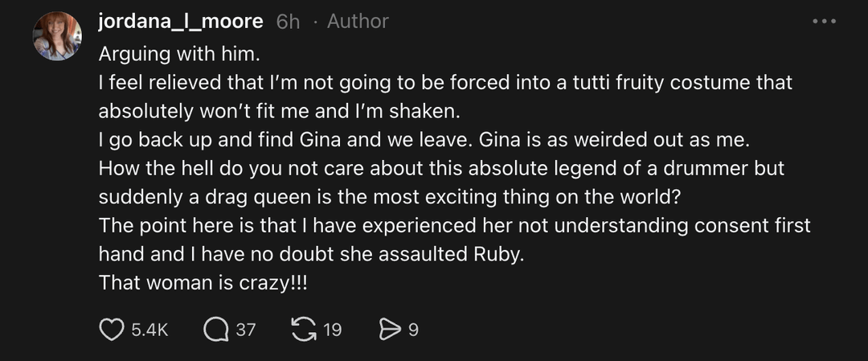
Task: Click the 19 reposts count
Action: tap(332, 329)
